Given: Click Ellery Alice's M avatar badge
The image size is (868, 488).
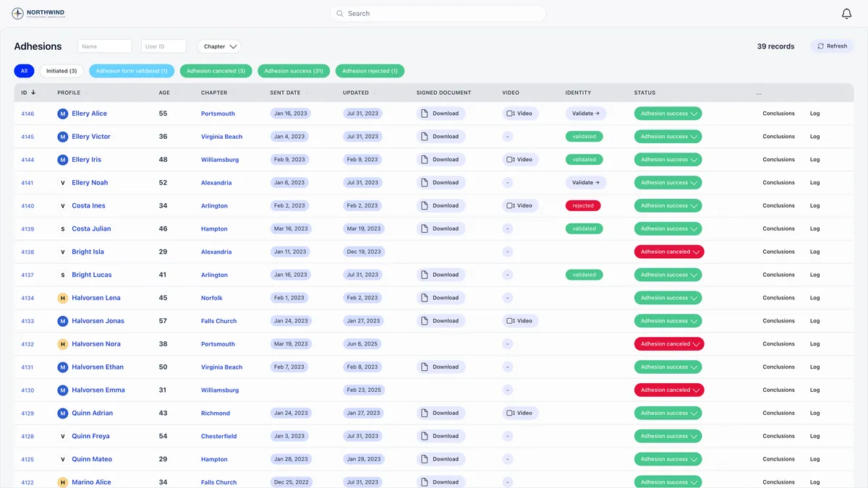Looking at the screenshot, I should [63, 114].
